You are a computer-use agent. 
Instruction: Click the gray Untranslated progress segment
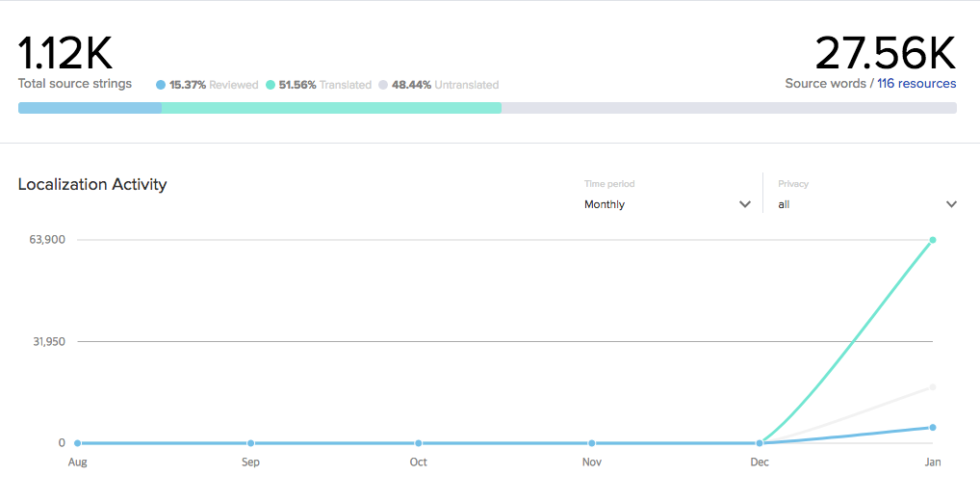(x=729, y=108)
